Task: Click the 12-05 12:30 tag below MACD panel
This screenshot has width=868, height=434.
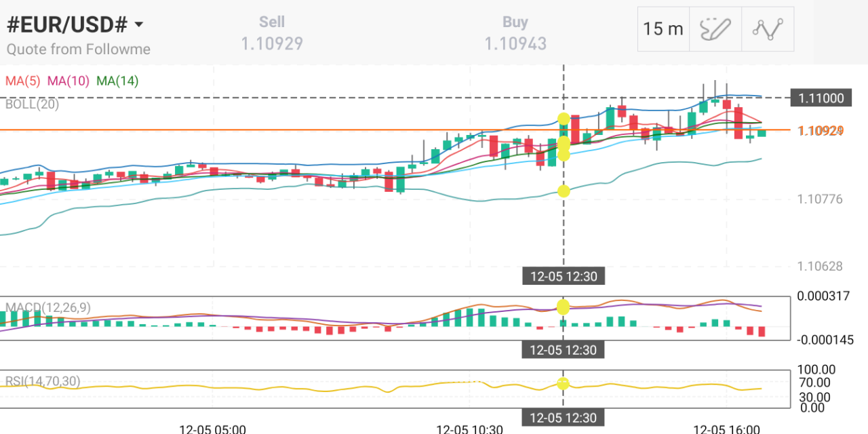Action: point(563,350)
